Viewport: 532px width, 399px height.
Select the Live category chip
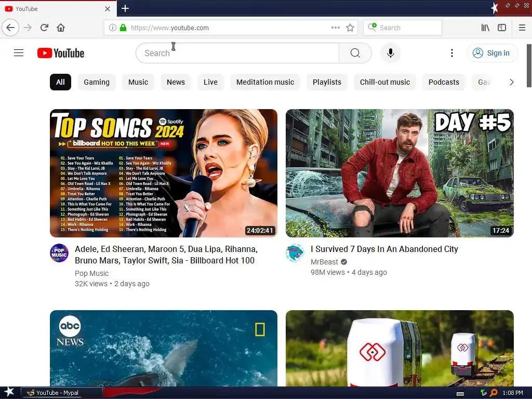click(210, 82)
